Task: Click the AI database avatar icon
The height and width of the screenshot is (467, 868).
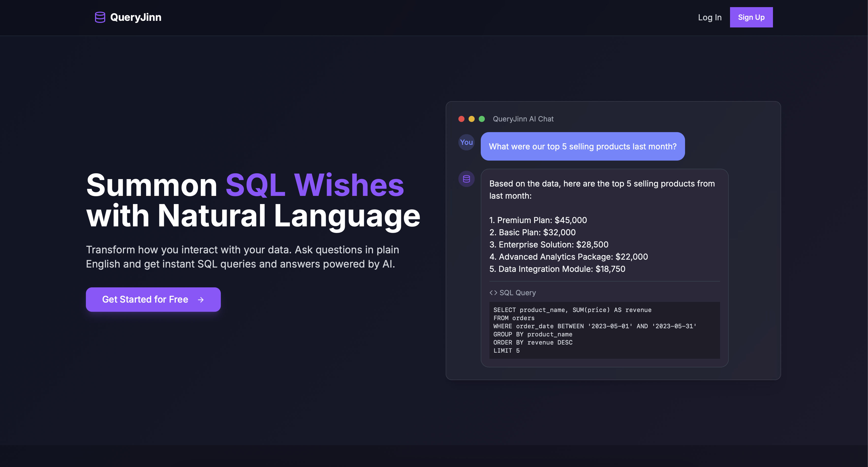Action: click(x=466, y=179)
